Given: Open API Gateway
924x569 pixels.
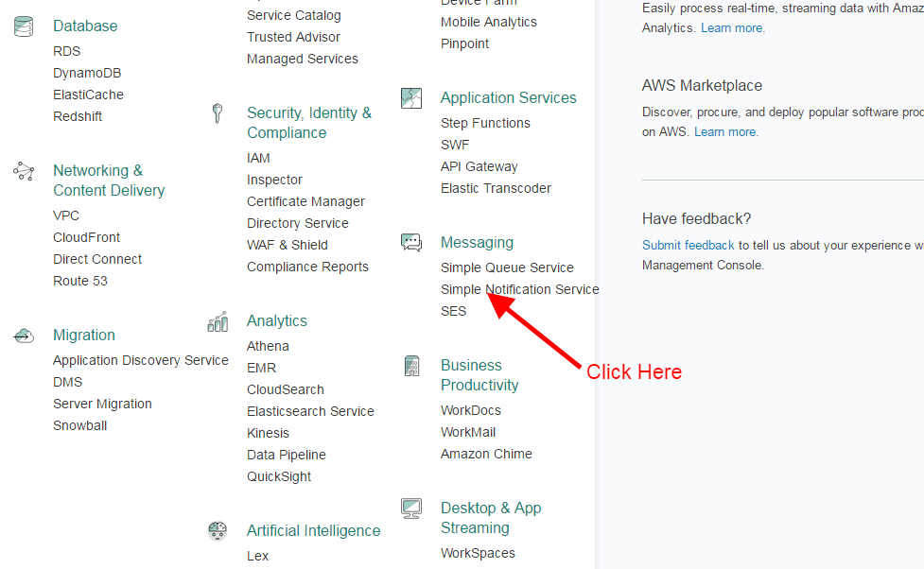Looking at the screenshot, I should click(x=479, y=166).
